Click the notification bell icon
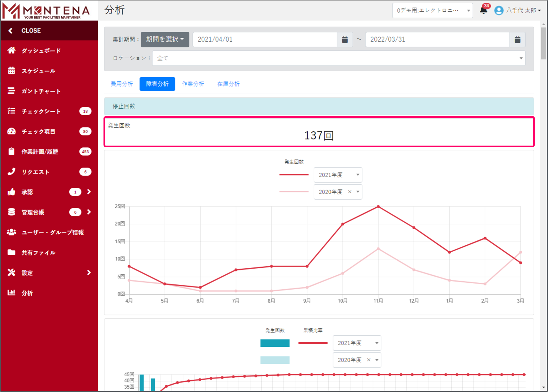548x392 pixels. point(483,10)
